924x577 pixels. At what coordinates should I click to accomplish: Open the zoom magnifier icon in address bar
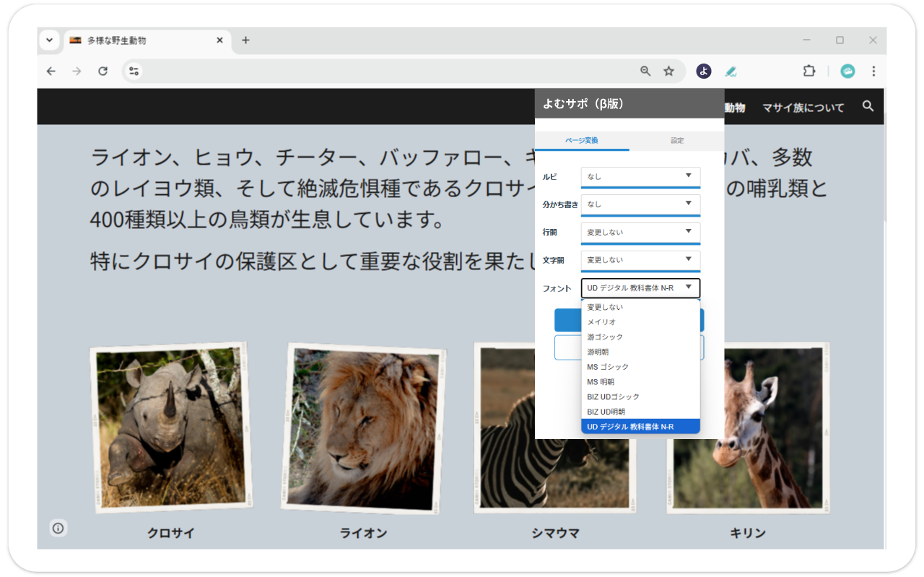(x=645, y=71)
